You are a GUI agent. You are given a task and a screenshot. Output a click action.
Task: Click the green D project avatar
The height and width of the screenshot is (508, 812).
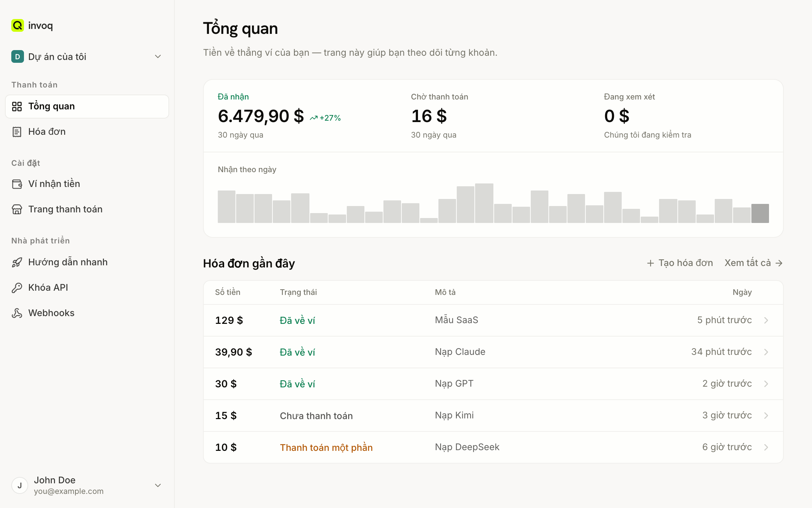point(18,56)
